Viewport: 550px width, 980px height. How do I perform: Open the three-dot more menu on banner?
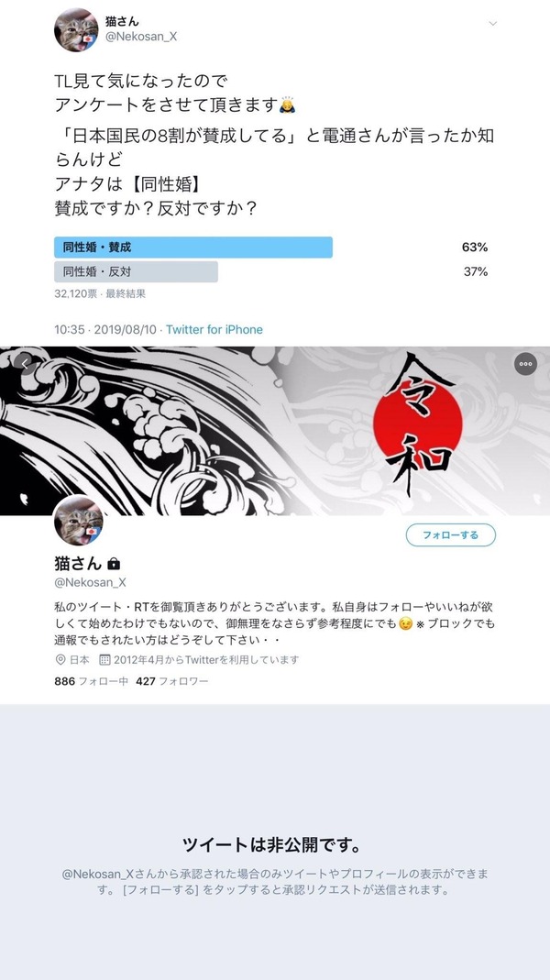click(x=525, y=364)
